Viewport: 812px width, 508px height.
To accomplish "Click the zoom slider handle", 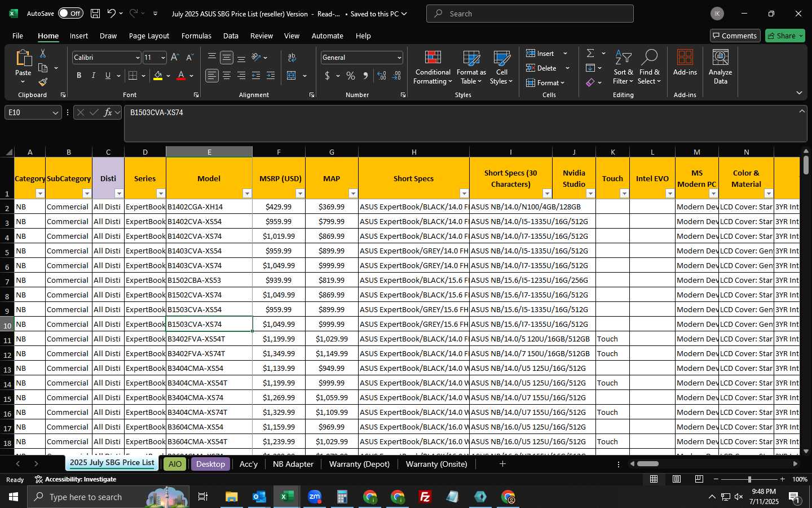I will point(749,479).
